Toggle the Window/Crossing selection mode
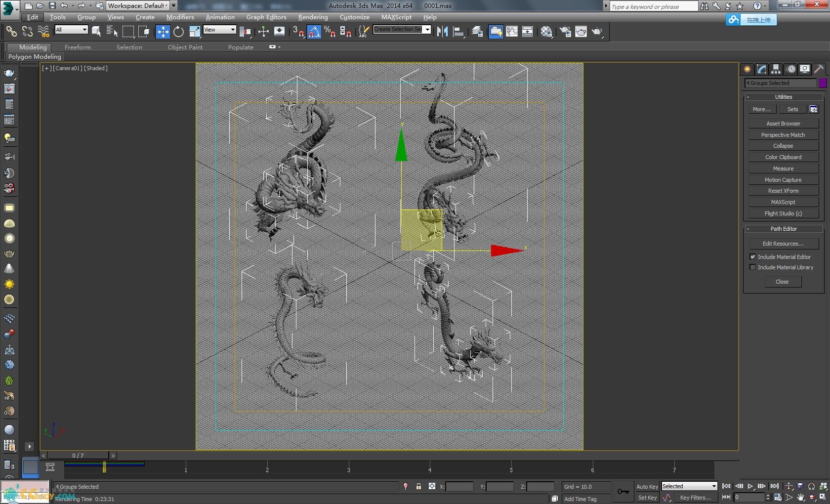Screen dimensions: 830x504 (x=144, y=32)
